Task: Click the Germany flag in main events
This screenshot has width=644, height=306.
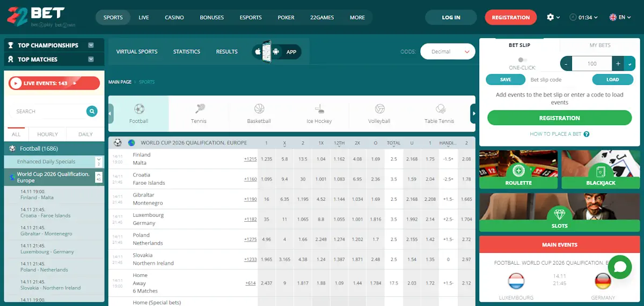Action: (603, 281)
